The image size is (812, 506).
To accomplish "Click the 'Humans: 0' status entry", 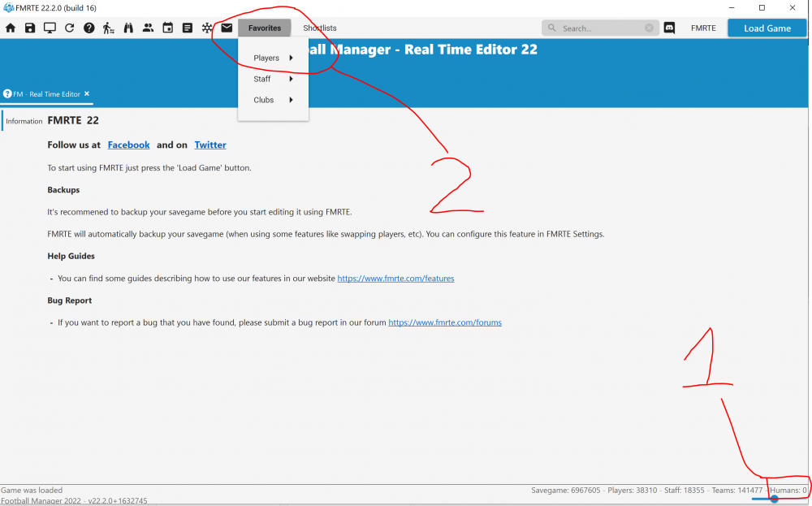I will [x=788, y=490].
